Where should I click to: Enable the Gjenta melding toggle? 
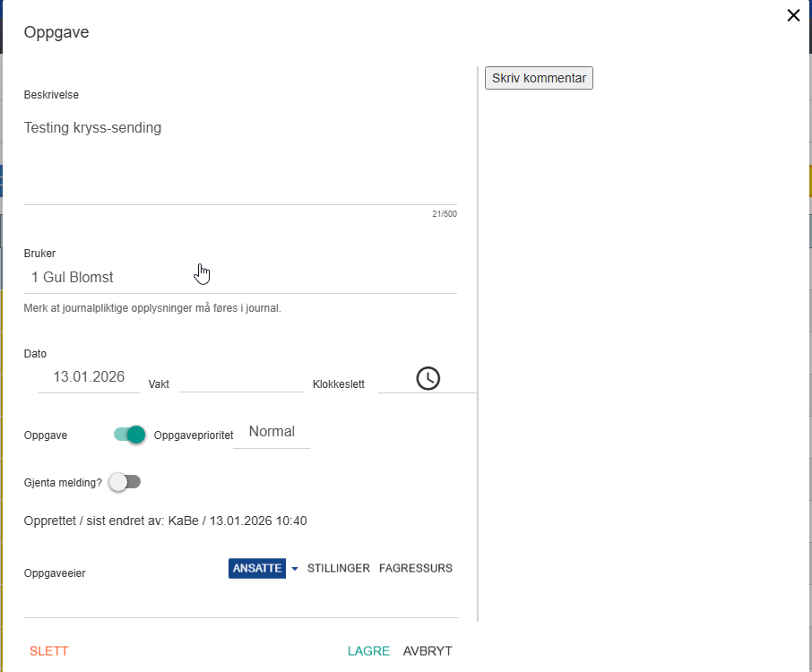point(125,482)
